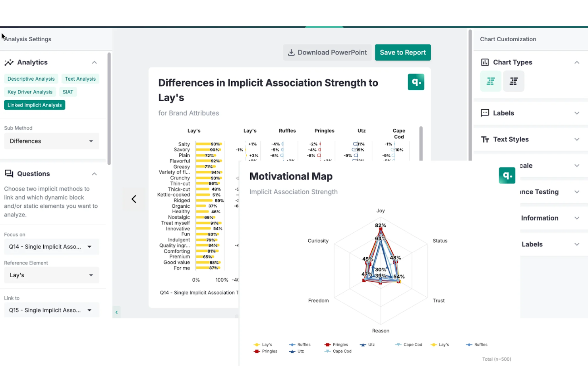588x392 pixels.
Task: Switch to Descriptive Analysis
Action: tap(31, 79)
